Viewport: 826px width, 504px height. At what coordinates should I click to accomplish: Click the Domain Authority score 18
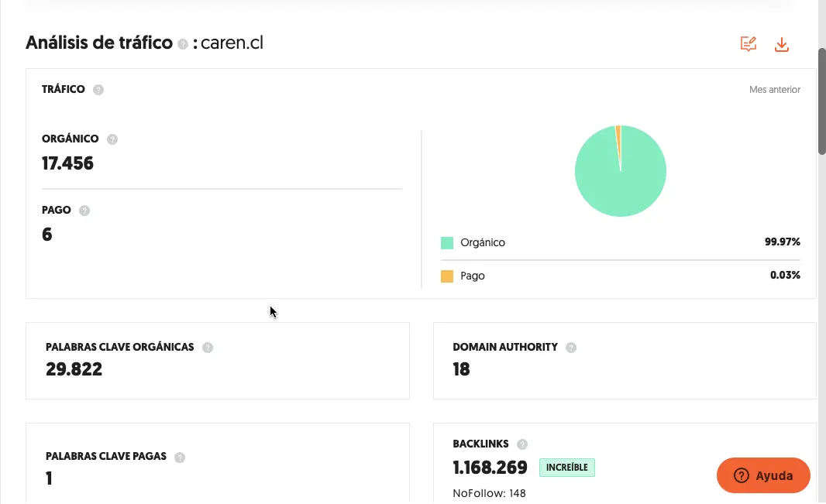tap(461, 369)
